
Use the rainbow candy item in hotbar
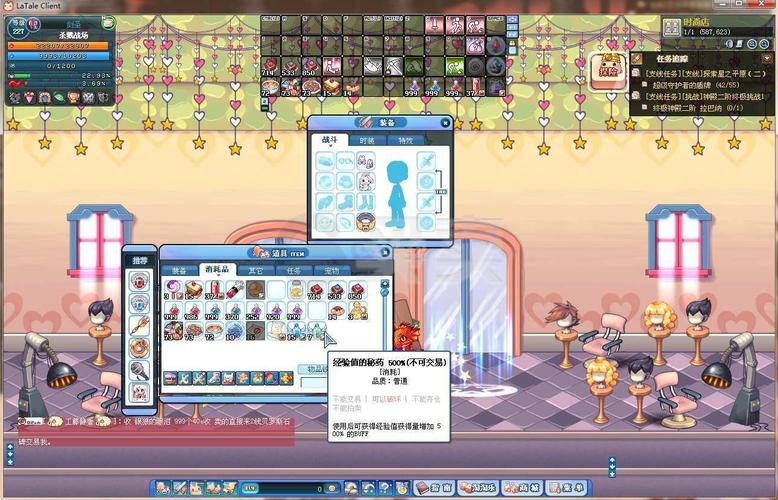click(291, 86)
